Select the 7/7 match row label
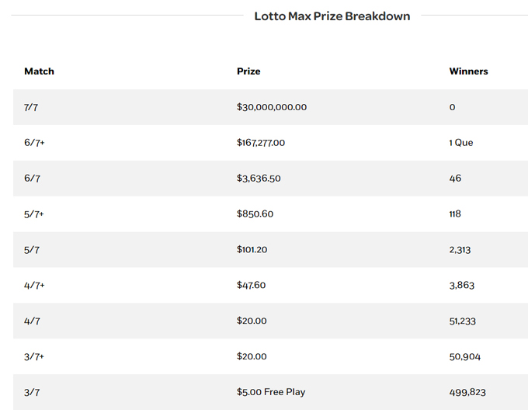Screen dimensions: 528x420 31,107
